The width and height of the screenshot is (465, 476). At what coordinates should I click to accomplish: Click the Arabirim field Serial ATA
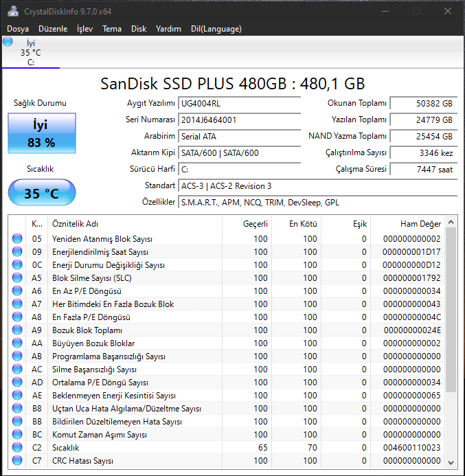point(240,136)
